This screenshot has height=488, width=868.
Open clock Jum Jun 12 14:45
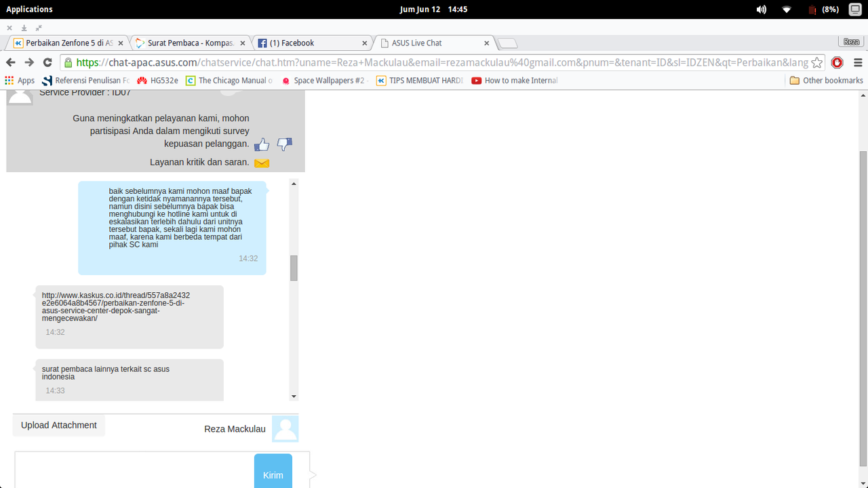coord(433,9)
